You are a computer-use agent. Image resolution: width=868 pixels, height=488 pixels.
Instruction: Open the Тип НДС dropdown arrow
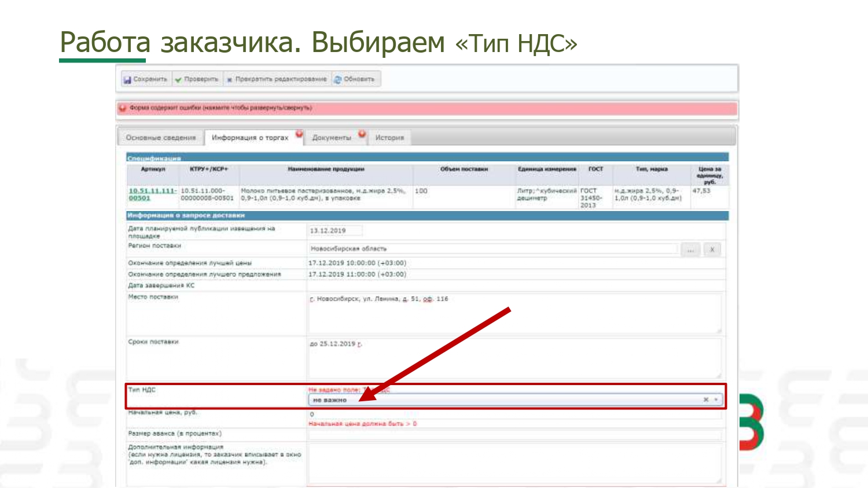tap(716, 400)
